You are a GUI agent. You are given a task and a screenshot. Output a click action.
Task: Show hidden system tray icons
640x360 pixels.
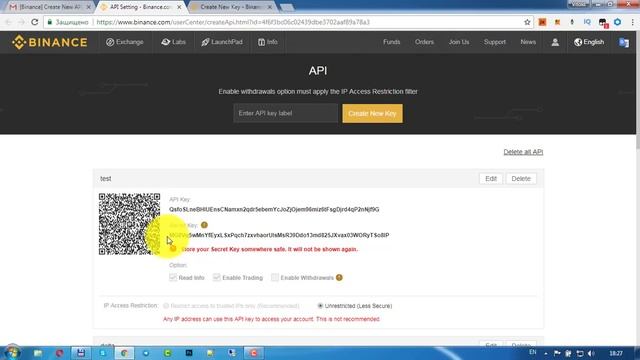click(546, 353)
